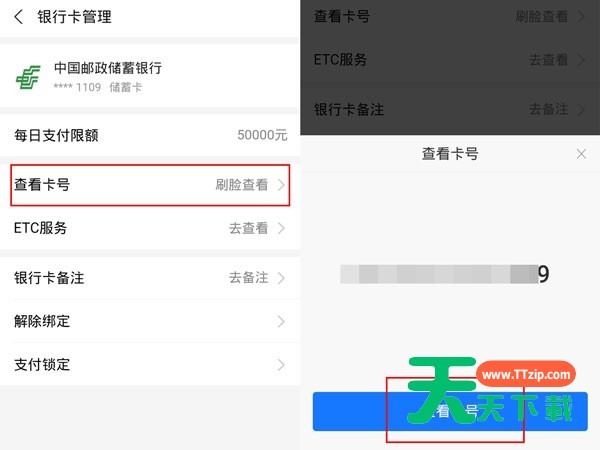Select the 每日支付限额 row

150,135
